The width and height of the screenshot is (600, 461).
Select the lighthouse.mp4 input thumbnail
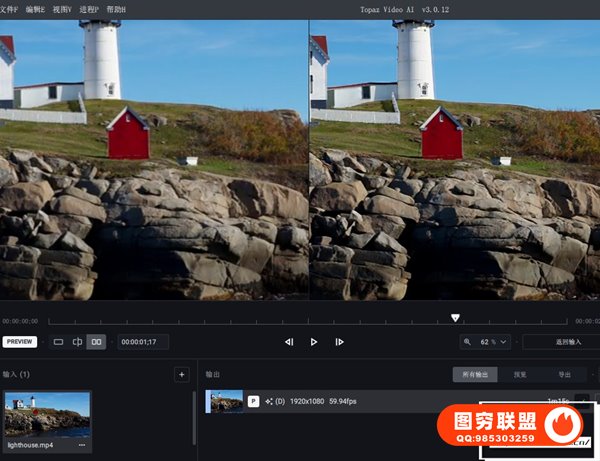tap(46, 413)
